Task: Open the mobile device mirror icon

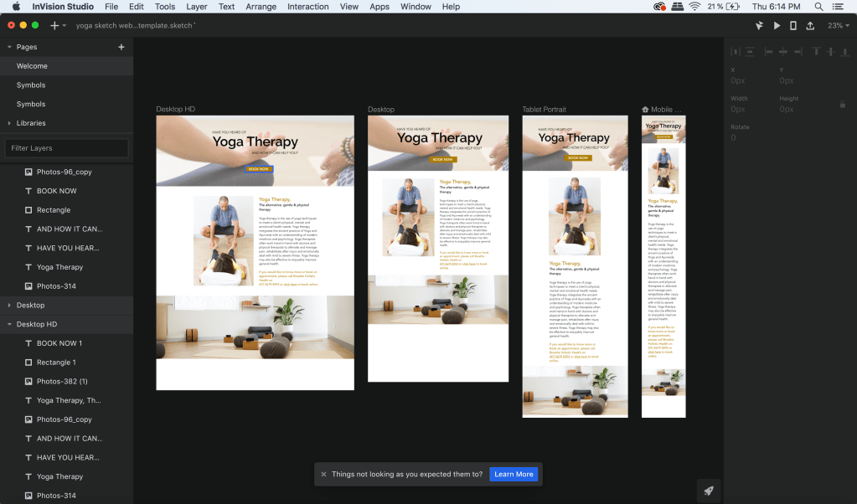Action: (793, 26)
